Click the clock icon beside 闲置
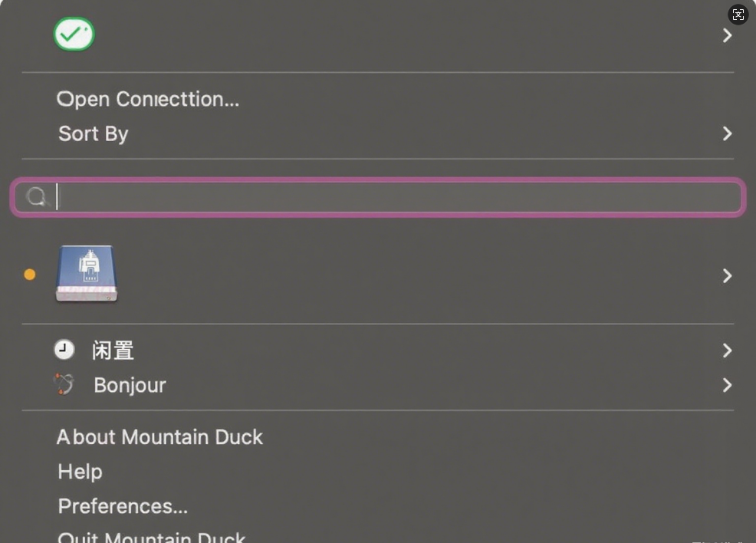756x543 pixels. 64,350
